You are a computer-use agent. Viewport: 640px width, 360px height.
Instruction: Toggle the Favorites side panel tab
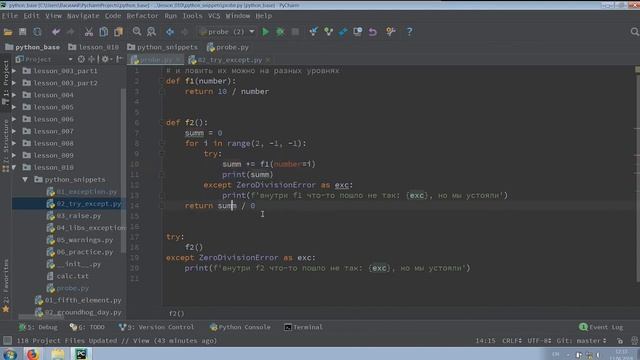[6, 285]
